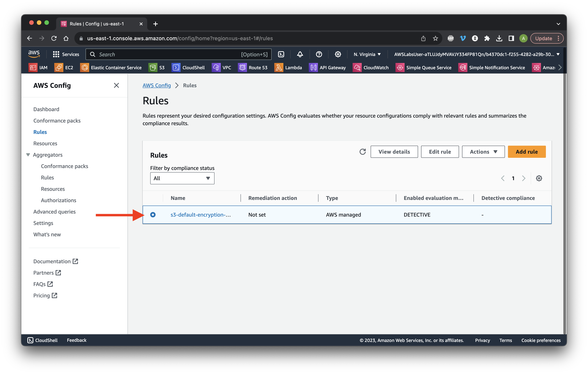Open the compliance status filter dropdown
The image size is (588, 374).
[x=182, y=178]
